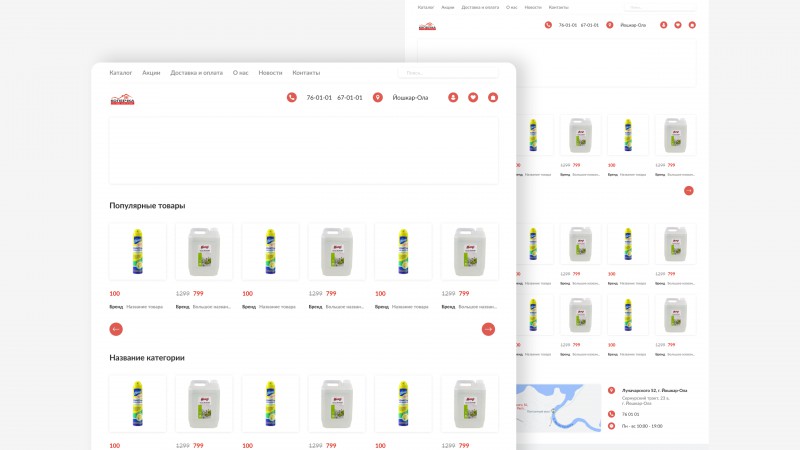Click the Популярные товары heading
Screen dimensions: 800x450
coord(147,206)
